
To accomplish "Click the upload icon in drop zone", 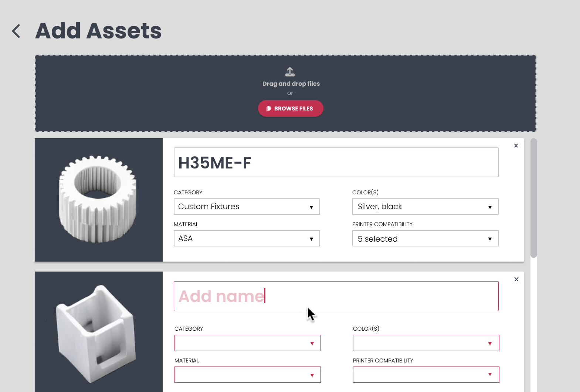I will coord(290,72).
